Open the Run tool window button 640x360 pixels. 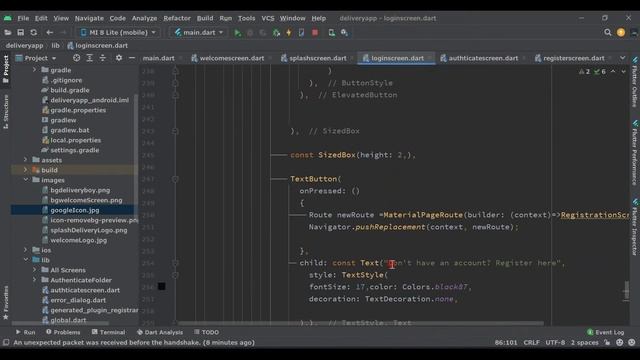tap(26, 332)
